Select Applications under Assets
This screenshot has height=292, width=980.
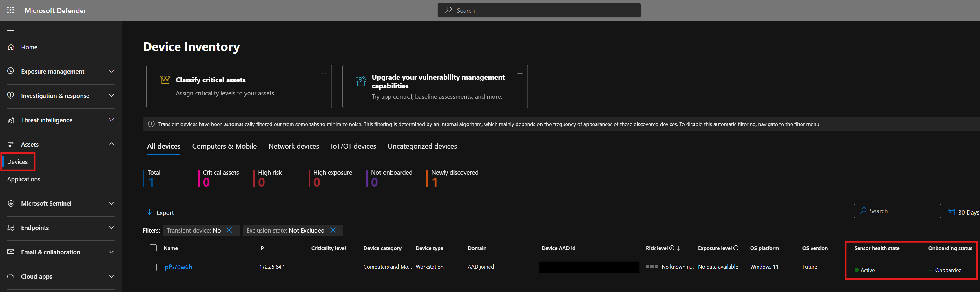[23, 179]
